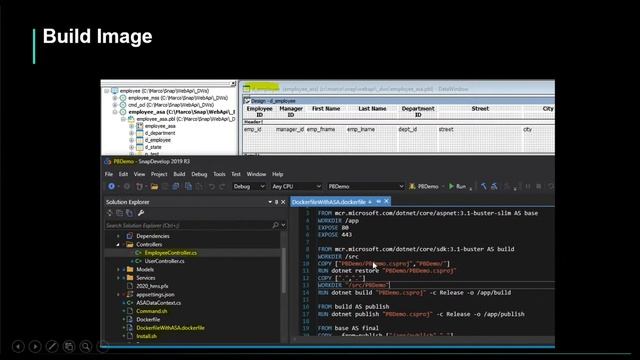Image resolution: width=640 pixels, height=360 pixels.
Task: Click the open folder toolbar icon
Action: pyautogui.click(x=154, y=187)
